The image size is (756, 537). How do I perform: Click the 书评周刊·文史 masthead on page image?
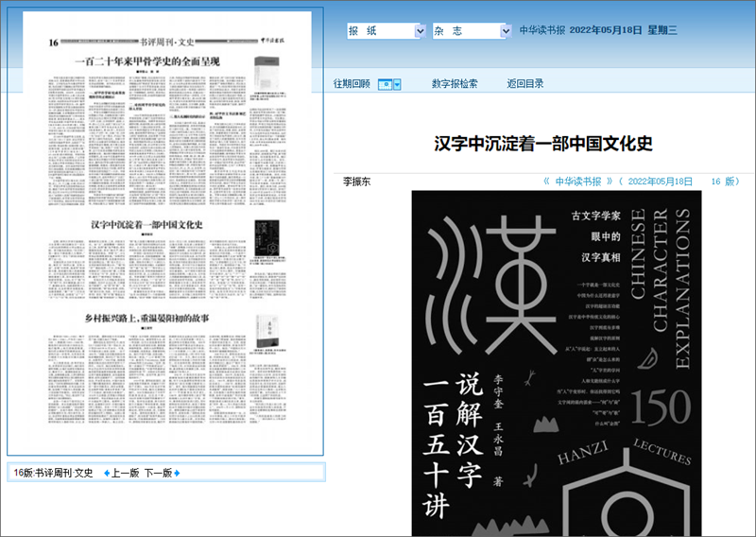(x=167, y=42)
